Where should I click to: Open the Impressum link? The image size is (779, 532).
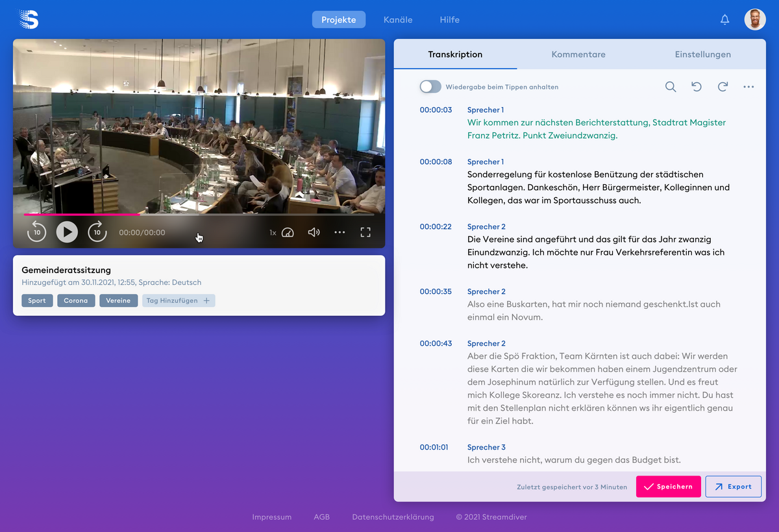[x=272, y=517]
